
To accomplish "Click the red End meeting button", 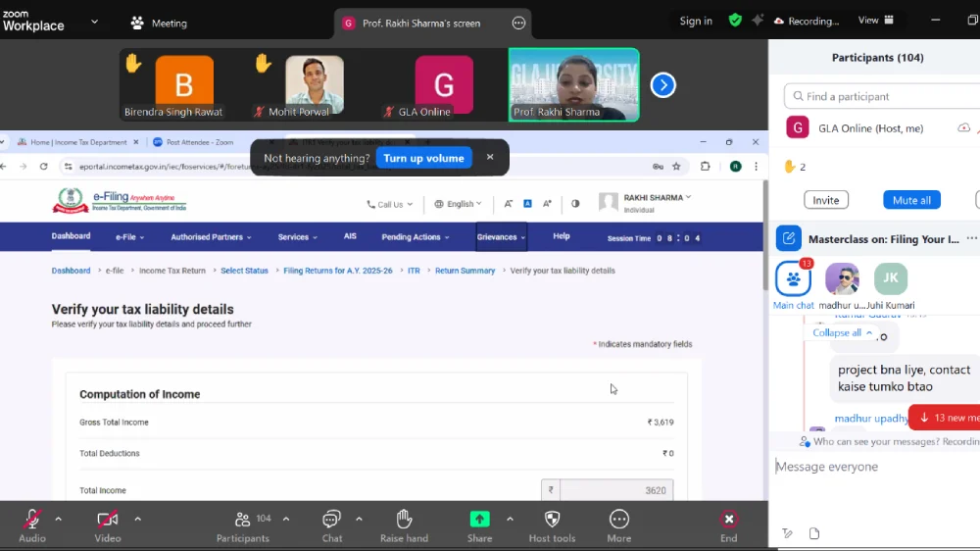I will click(x=728, y=519).
